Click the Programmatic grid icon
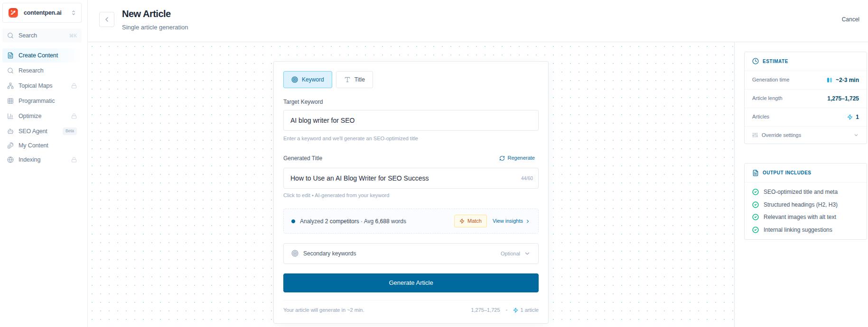The width and height of the screenshot is (868, 327). click(x=10, y=101)
